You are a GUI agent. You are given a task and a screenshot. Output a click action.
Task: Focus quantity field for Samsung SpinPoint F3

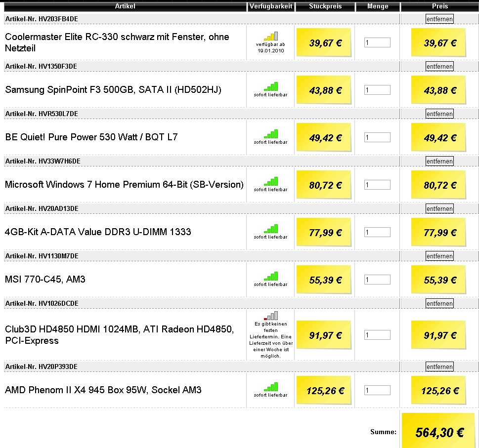377,90
